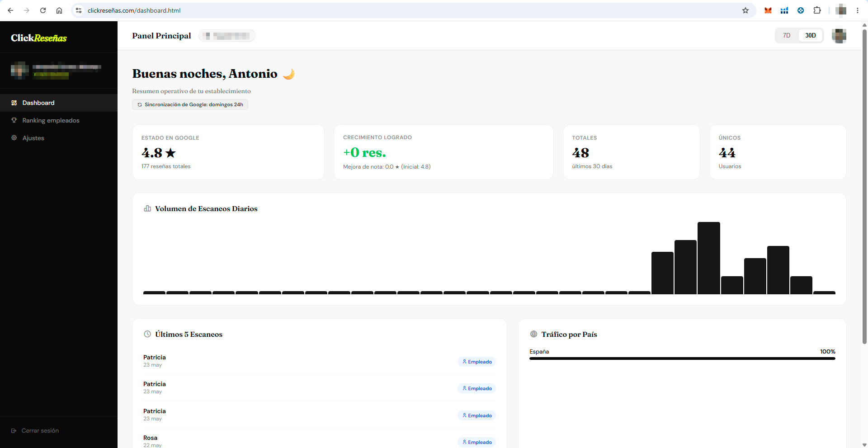This screenshot has height=448, width=868.
Task: Click the Ranking empleados trophy icon
Action: (14, 120)
